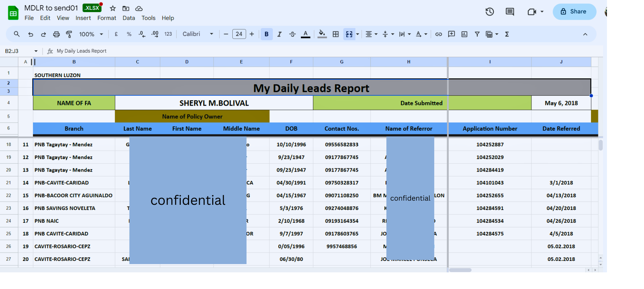Image resolution: width=644 pixels, height=289 pixels.
Task: Click the Redo arrow icon
Action: click(43, 34)
